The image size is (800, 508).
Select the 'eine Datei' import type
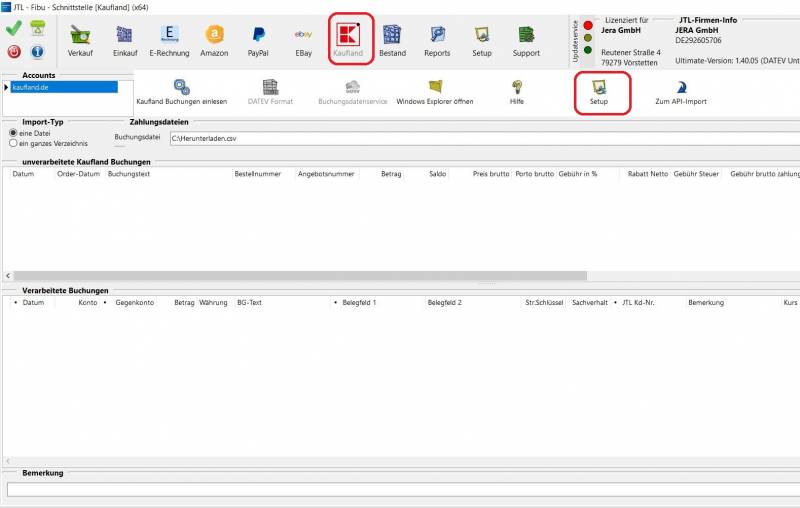[x=13, y=133]
